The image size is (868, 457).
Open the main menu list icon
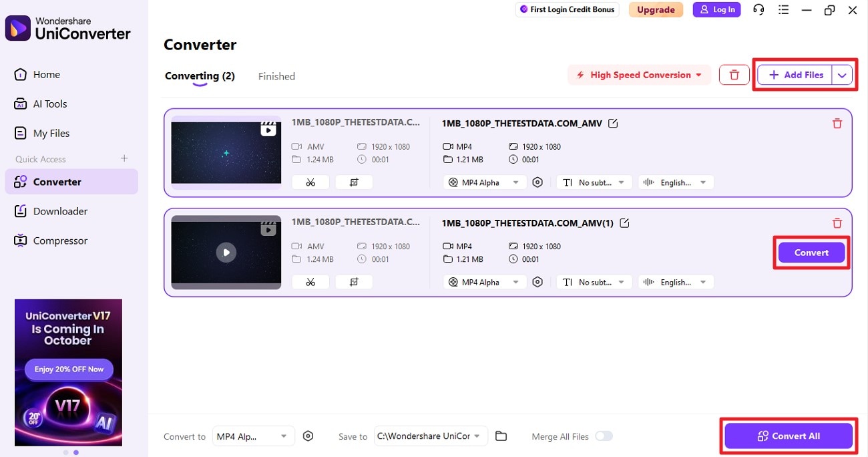[783, 9]
